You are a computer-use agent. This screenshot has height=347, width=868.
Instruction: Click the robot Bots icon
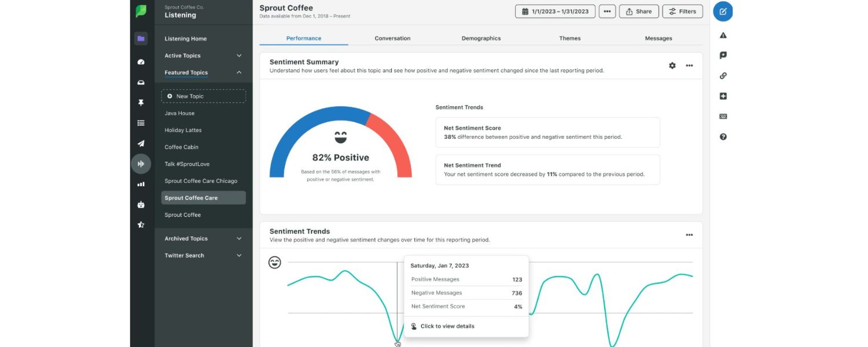141,205
